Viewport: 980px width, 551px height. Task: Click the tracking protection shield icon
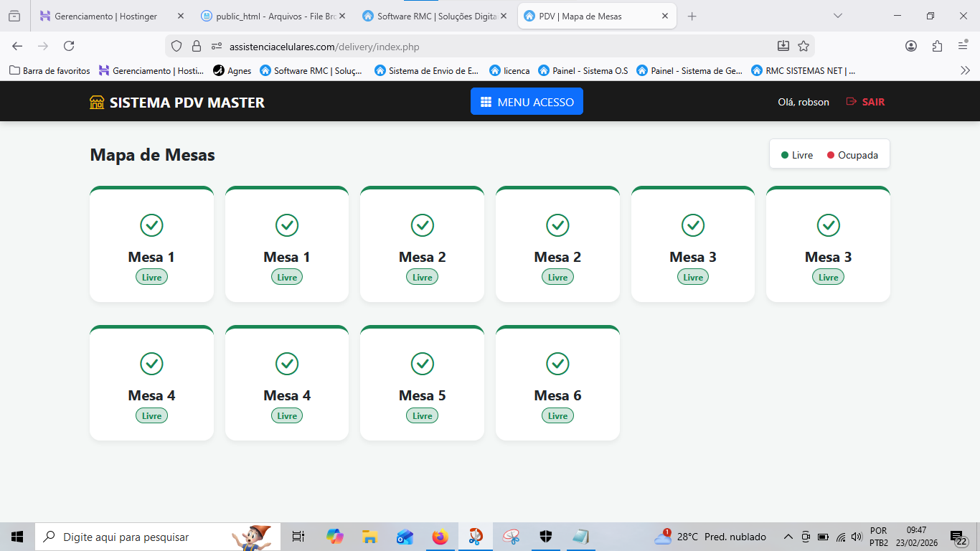pos(176,47)
